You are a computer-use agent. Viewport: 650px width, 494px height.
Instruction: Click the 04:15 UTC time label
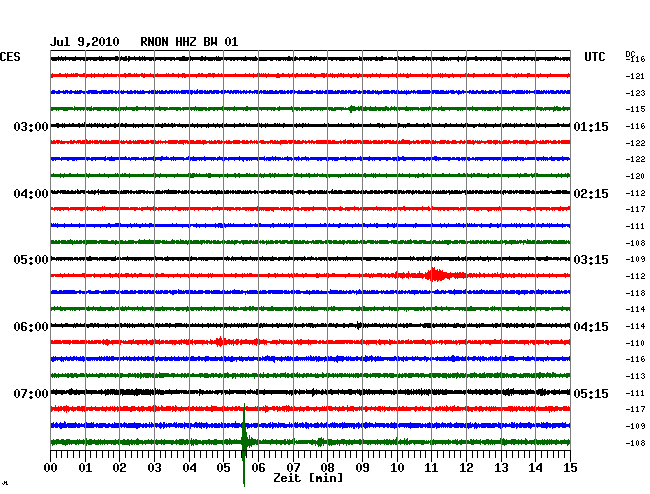pyautogui.click(x=591, y=327)
